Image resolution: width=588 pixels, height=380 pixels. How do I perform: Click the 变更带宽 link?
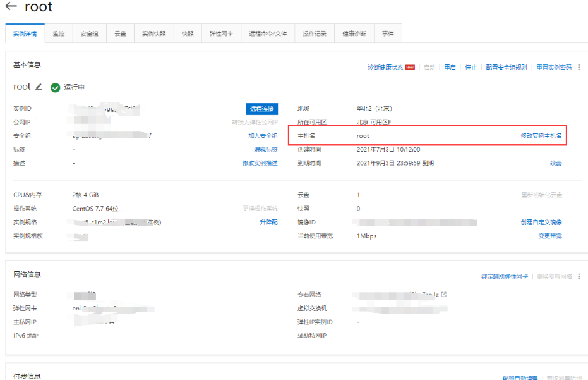(550, 236)
